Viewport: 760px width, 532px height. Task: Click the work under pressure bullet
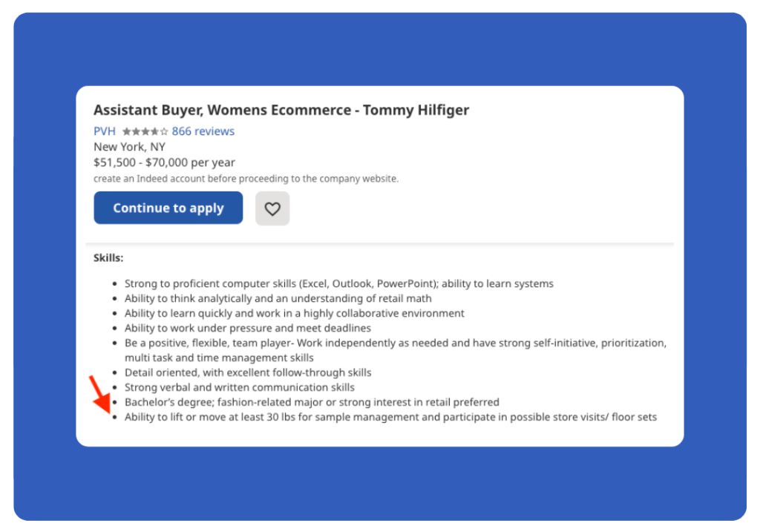click(x=248, y=328)
